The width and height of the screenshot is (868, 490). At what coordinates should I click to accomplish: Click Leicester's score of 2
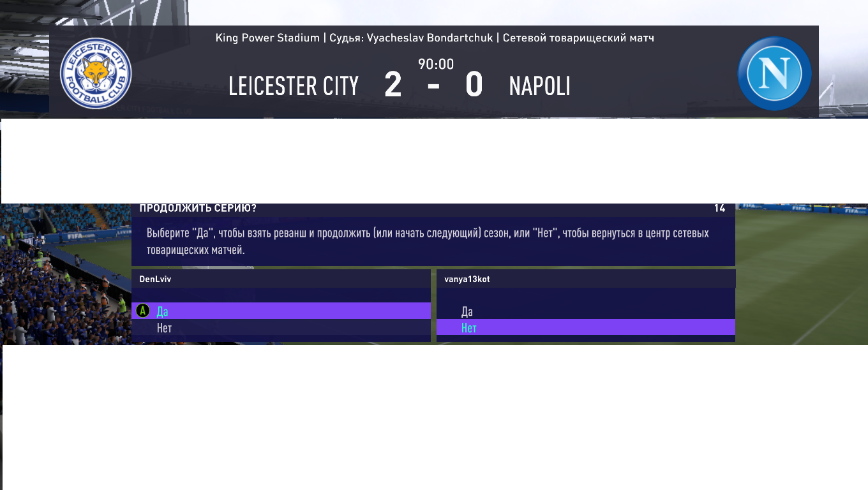point(393,85)
